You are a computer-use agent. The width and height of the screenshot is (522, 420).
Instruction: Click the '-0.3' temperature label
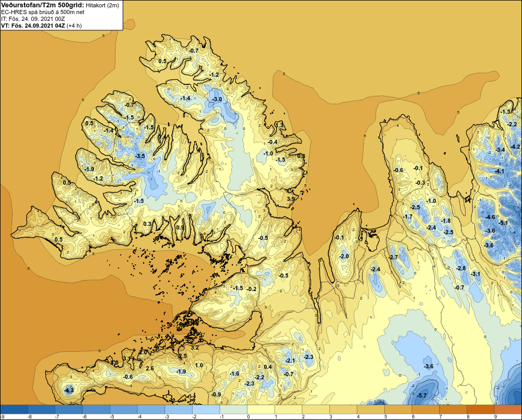[420, 183]
